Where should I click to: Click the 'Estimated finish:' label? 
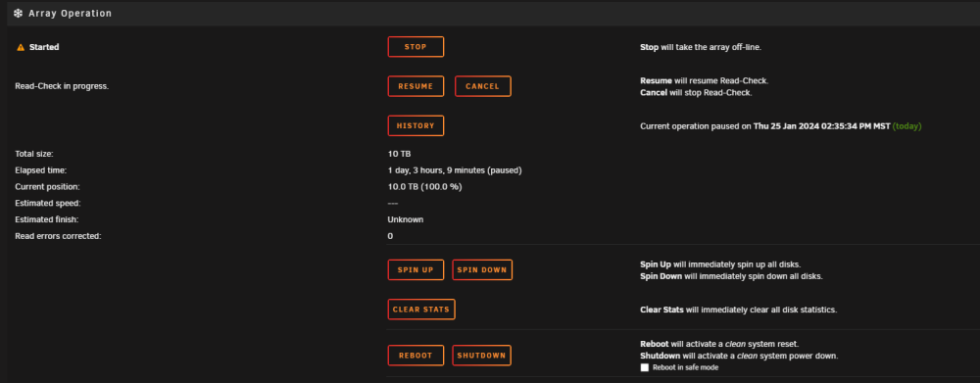47,219
